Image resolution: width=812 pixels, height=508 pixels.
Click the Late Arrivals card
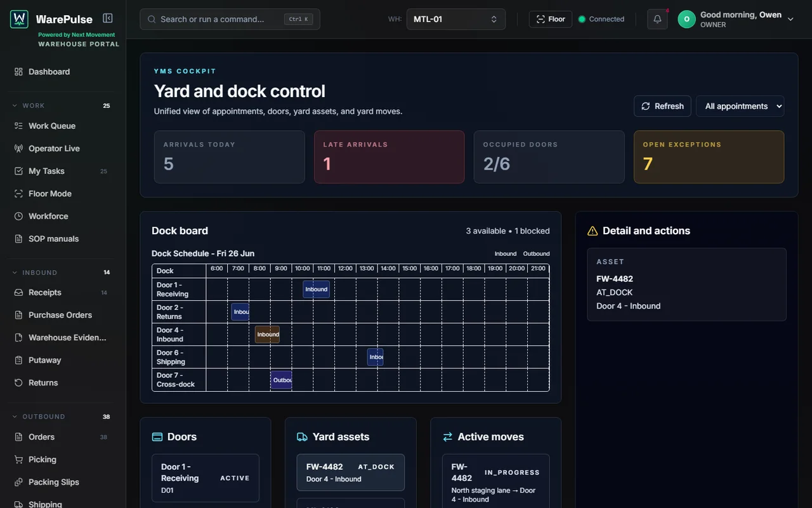390,157
